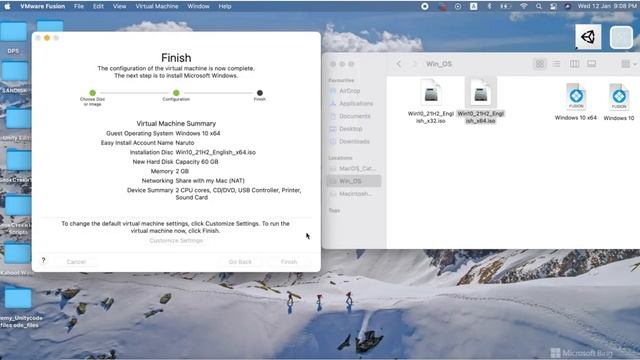Viewport: 640px width, 360px height.
Task: Select the Windows 10 x64 virtual machine file
Action: [x=576, y=102]
